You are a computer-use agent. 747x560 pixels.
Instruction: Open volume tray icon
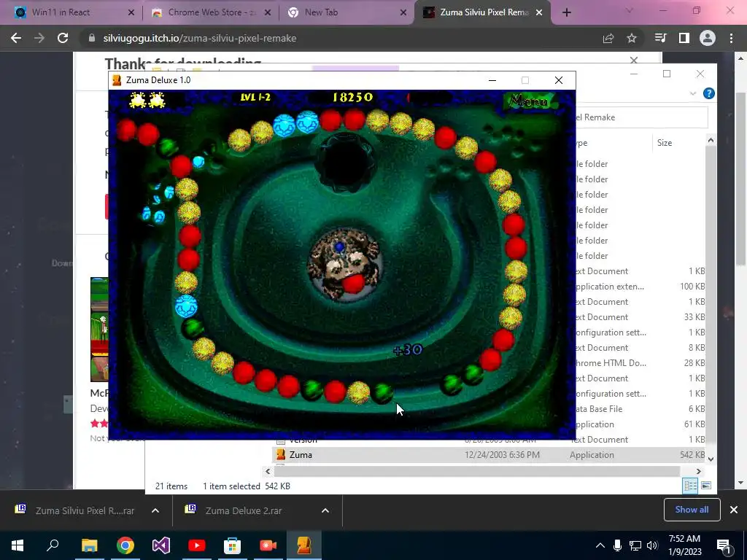tap(652, 545)
